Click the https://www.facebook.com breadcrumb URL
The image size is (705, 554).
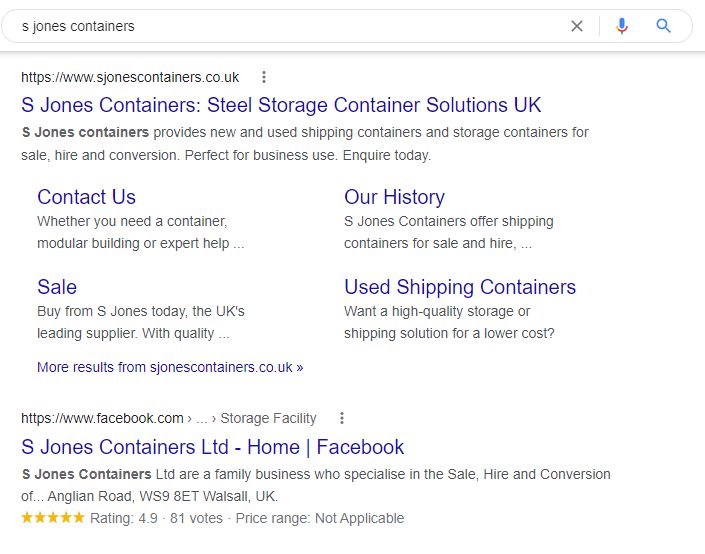click(x=102, y=418)
